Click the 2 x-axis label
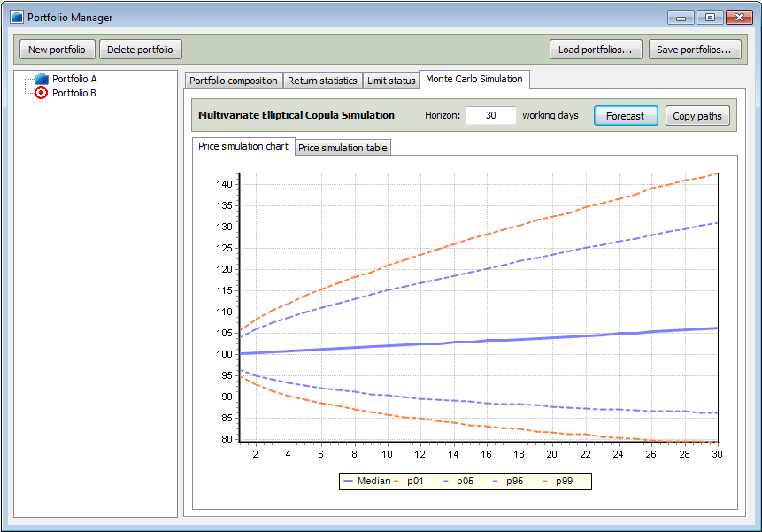 (255, 454)
